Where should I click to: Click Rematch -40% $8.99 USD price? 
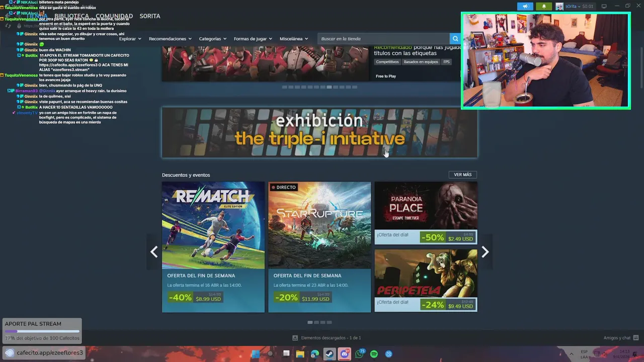(195, 298)
